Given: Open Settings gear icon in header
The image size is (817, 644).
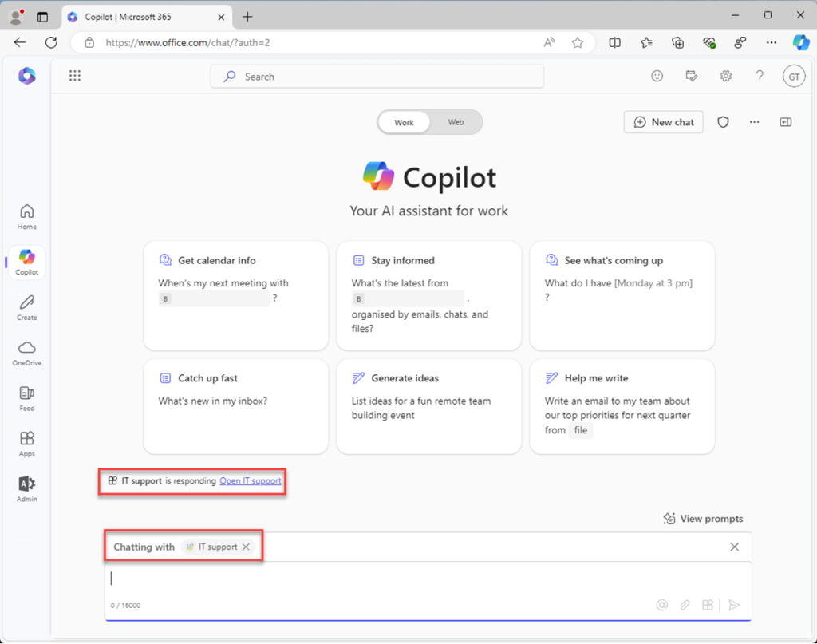Looking at the screenshot, I should tap(726, 76).
